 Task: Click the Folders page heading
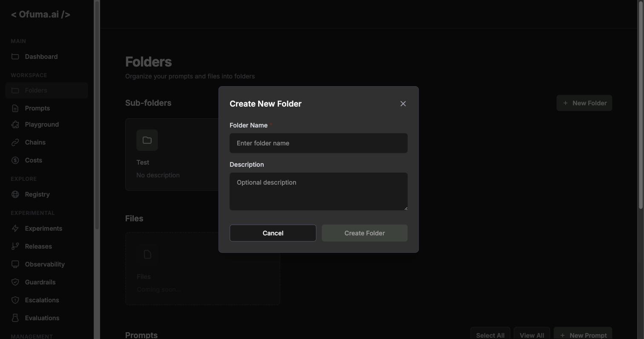tap(149, 62)
